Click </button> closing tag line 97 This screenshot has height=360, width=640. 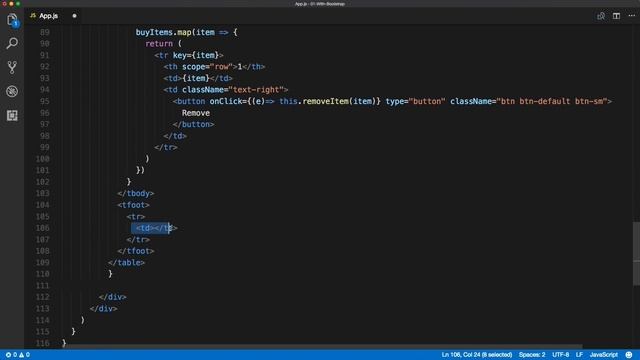(x=193, y=124)
